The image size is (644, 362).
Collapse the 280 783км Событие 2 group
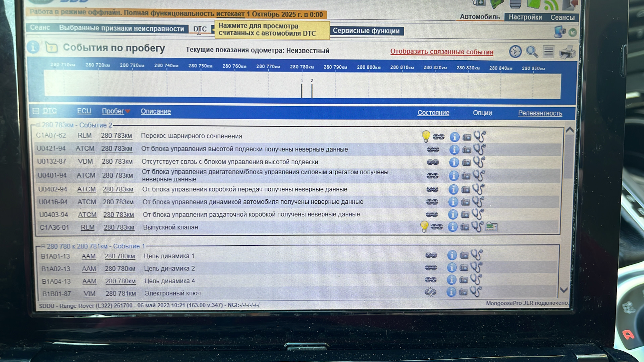[x=38, y=125]
